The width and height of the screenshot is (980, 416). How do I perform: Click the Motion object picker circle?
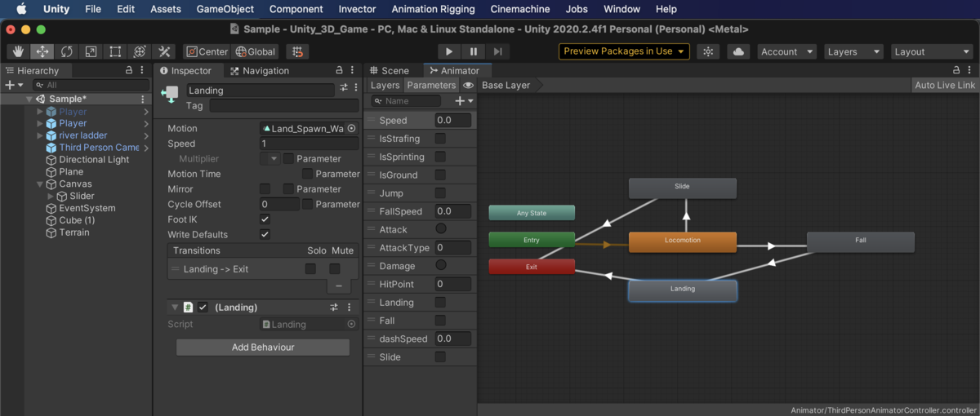coord(352,128)
